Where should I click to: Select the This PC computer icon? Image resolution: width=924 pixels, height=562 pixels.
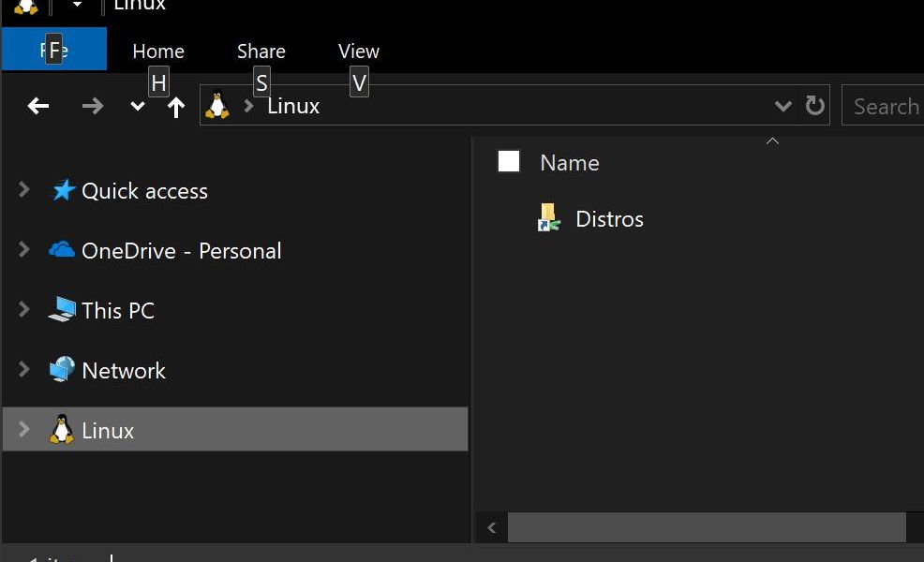point(62,309)
